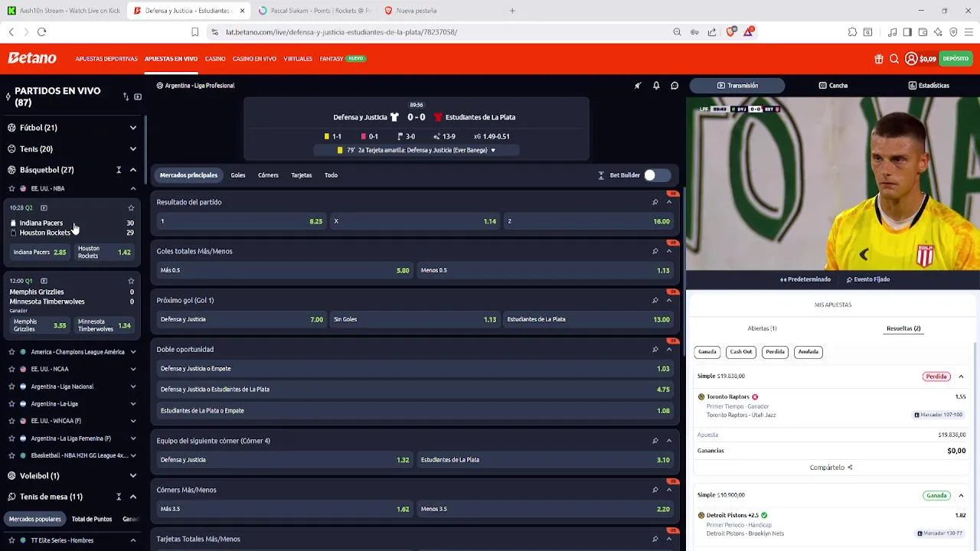Switch to the Córners markets tab
The width and height of the screenshot is (980, 551).
(x=268, y=175)
